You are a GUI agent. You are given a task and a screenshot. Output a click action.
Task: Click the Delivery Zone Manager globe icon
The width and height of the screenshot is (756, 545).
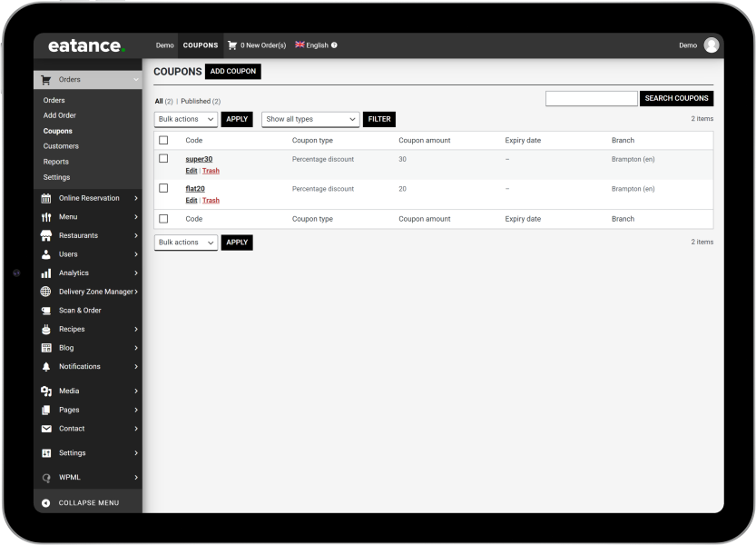[45, 292]
